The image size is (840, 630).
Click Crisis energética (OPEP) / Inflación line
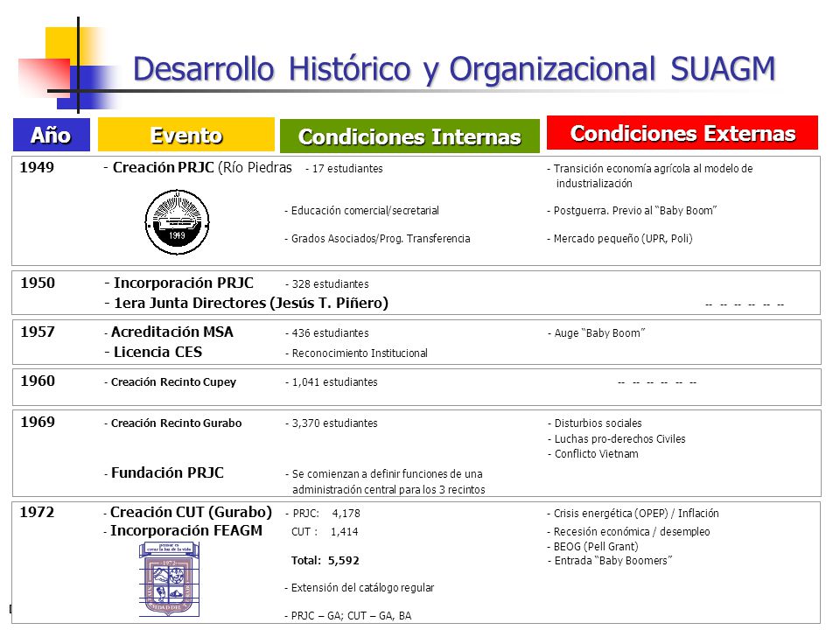tap(633, 514)
